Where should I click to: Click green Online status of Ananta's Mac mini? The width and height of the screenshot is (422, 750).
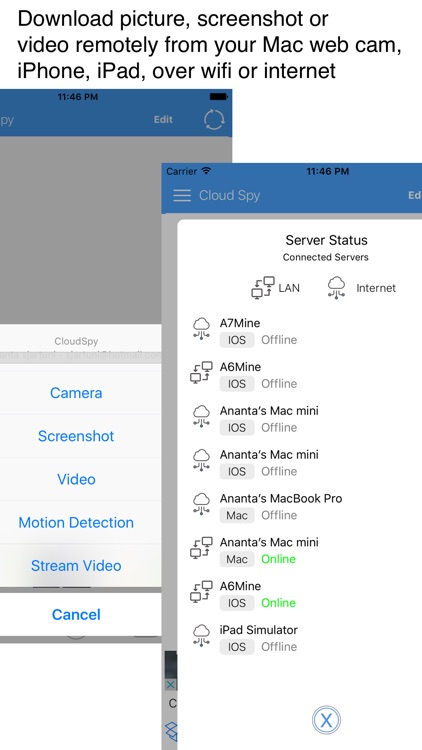[278, 559]
